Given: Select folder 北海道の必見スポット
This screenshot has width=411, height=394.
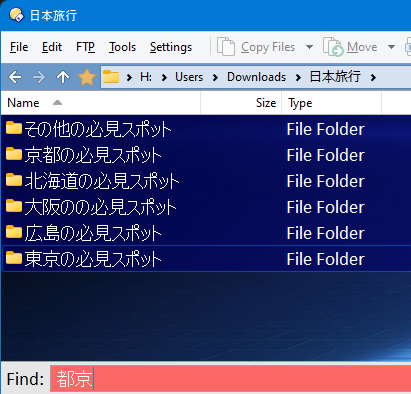Looking at the screenshot, I should pos(102,181).
